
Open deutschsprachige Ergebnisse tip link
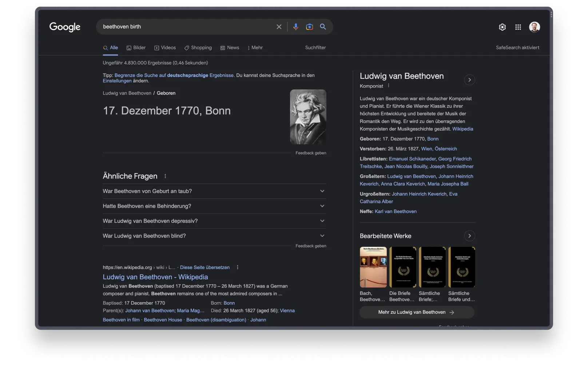click(174, 75)
